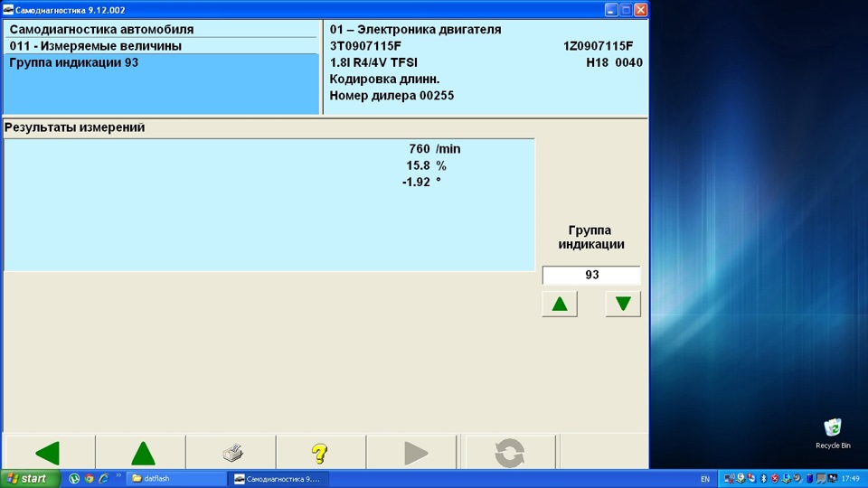Click blue battery tray icon
This screenshot has width=868, height=488.
(x=810, y=479)
